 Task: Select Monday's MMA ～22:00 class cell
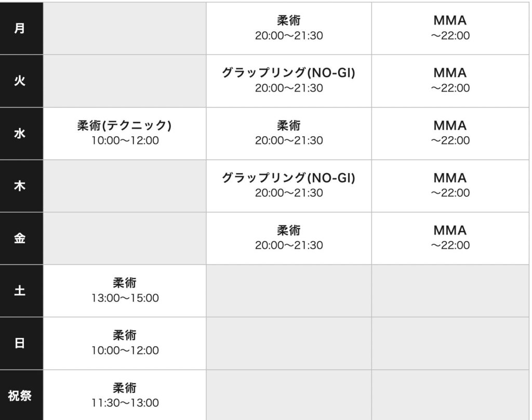(x=450, y=28)
